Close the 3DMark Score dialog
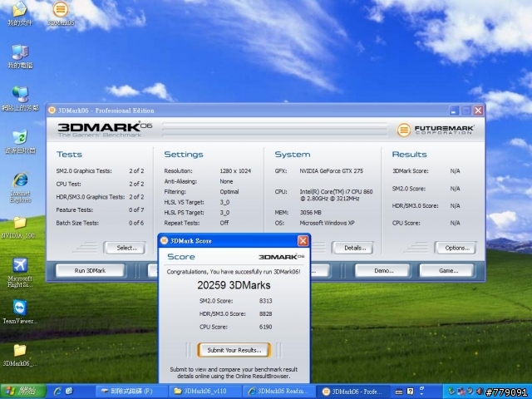Screen dimensions: 532x399 click(x=303, y=240)
